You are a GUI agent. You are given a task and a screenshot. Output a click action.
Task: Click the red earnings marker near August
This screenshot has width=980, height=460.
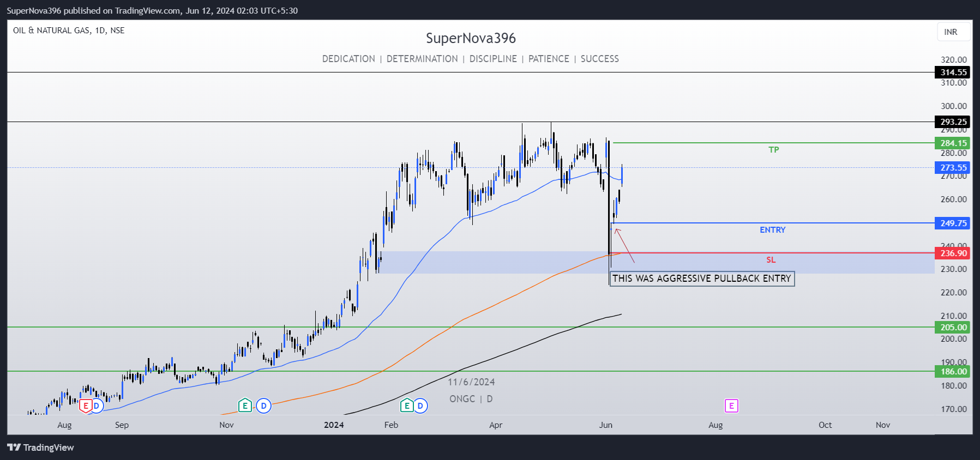(x=86, y=405)
